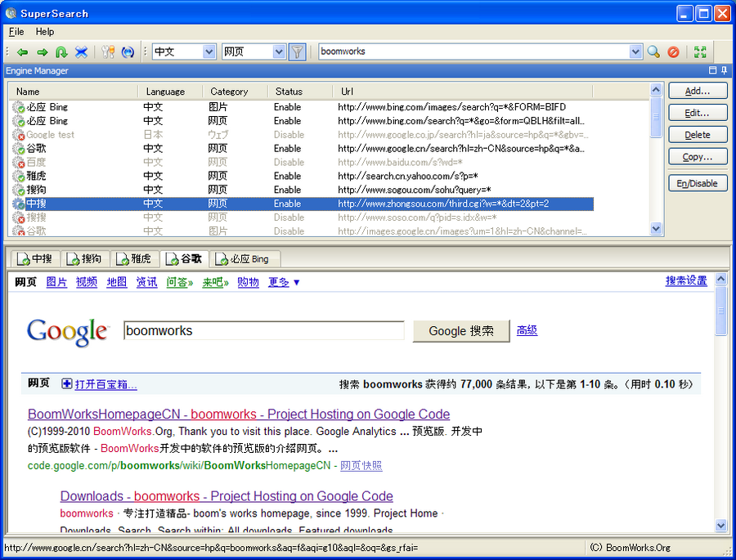Sort engines by Category column header
The image size is (736, 560).
236,92
